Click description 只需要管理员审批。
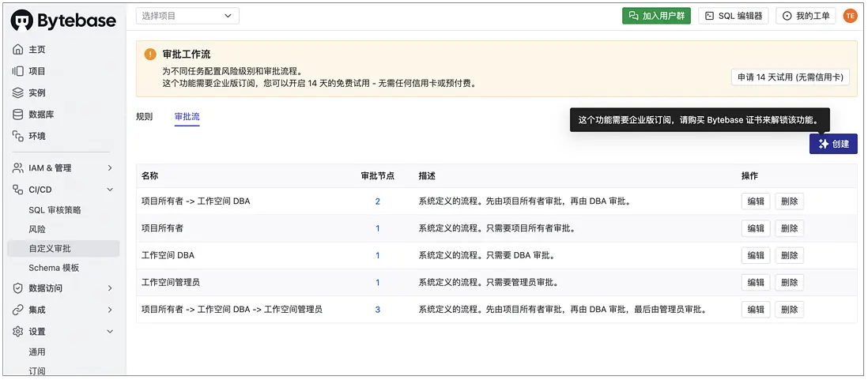868x380 pixels. pos(522,283)
